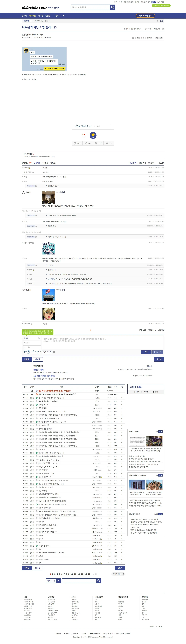
Task: Click the image folder icon near 조회 4341
Action: tap(133, 38)
